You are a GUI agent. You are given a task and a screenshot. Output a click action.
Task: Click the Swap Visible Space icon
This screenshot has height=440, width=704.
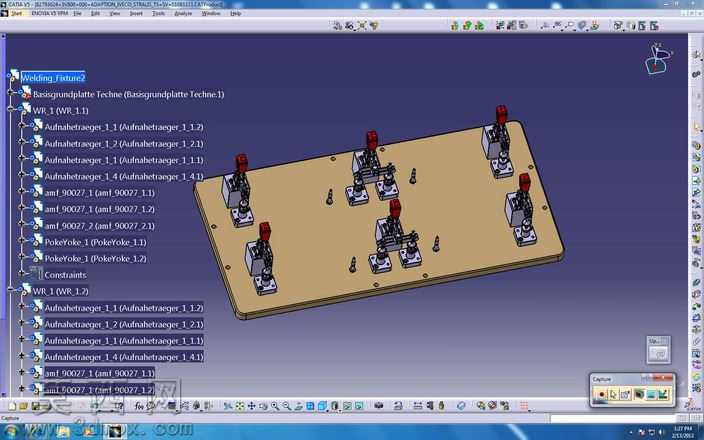[x=359, y=406]
